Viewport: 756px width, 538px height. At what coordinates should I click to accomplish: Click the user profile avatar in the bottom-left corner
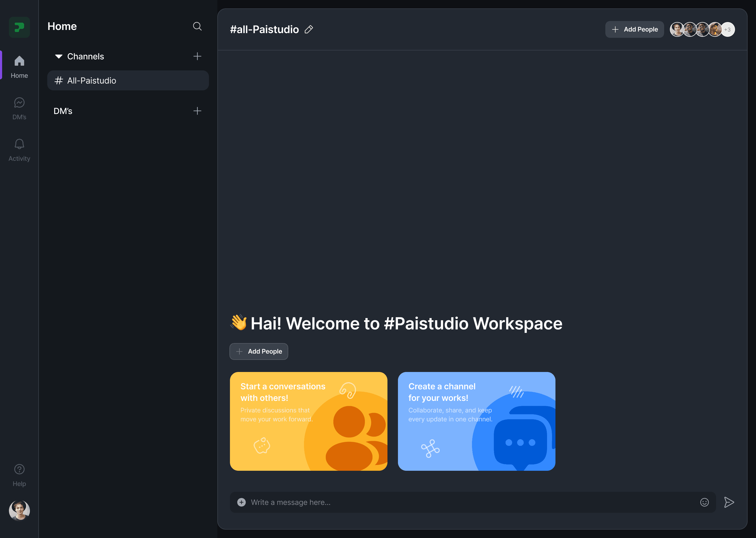coord(19,510)
